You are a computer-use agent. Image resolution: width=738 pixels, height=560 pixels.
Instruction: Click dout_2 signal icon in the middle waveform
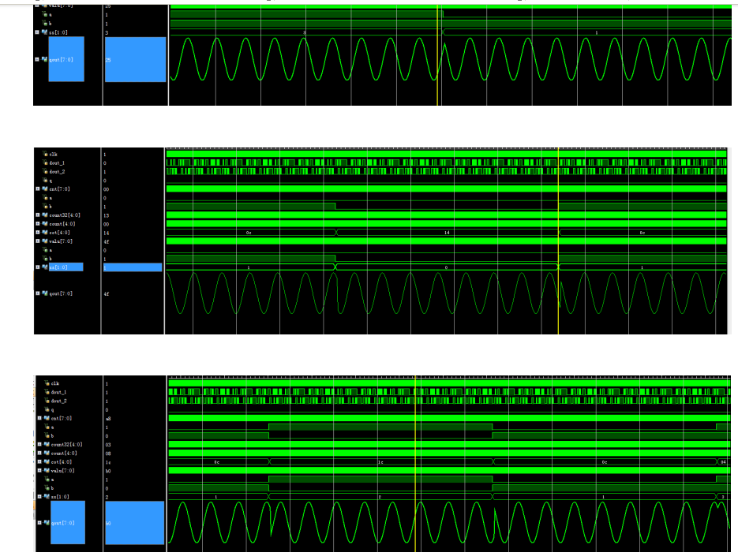46,171
